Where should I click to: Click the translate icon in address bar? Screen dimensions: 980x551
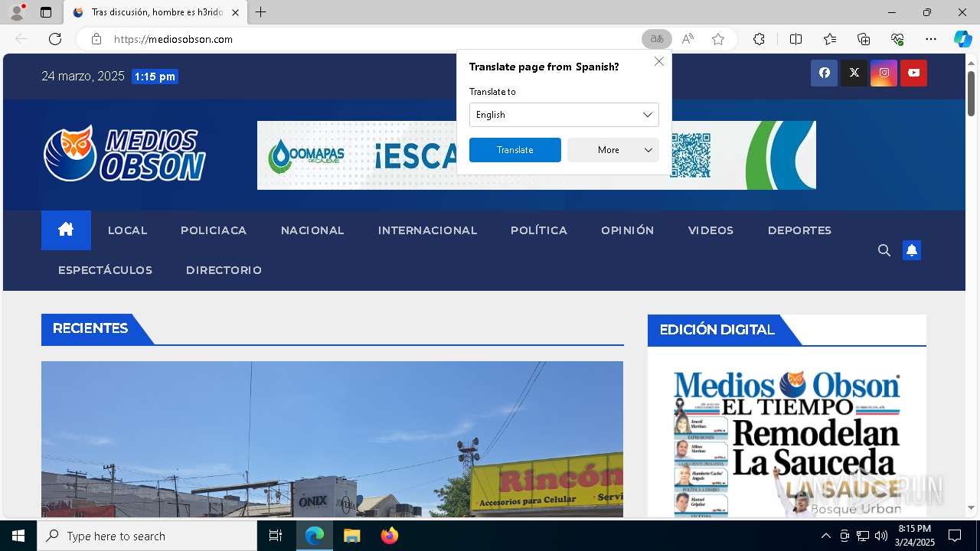point(656,39)
